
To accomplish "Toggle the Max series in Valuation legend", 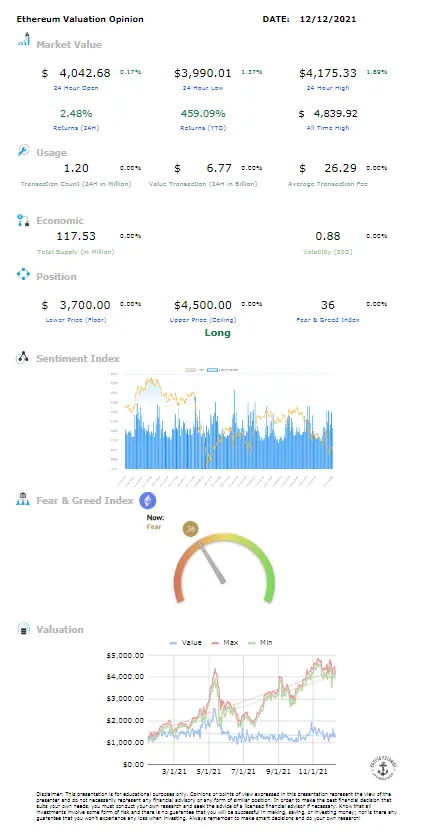I will [x=223, y=642].
